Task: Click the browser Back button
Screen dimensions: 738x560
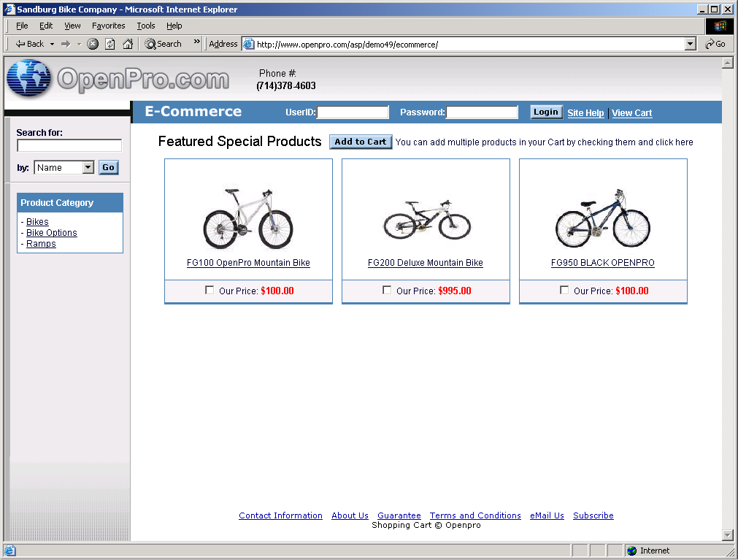Action: pos(30,44)
